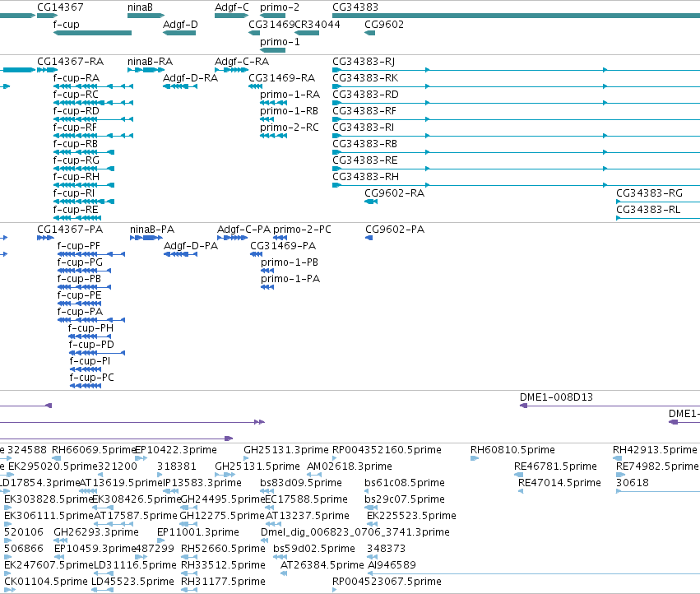
Task: Click transcript CG34383-RF
Action: [x=364, y=111]
